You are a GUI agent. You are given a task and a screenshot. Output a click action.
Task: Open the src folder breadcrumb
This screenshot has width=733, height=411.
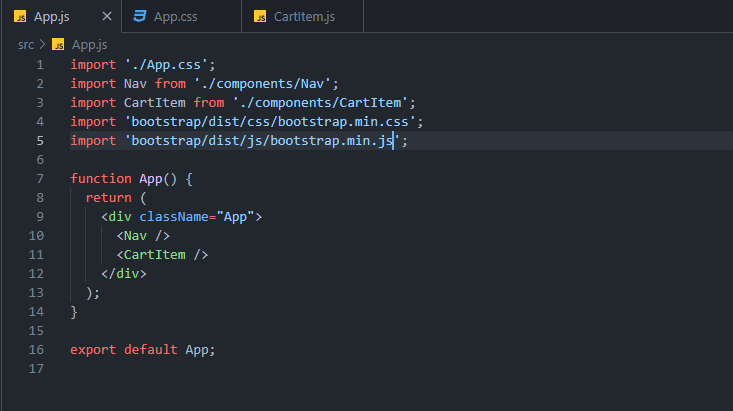(x=26, y=45)
